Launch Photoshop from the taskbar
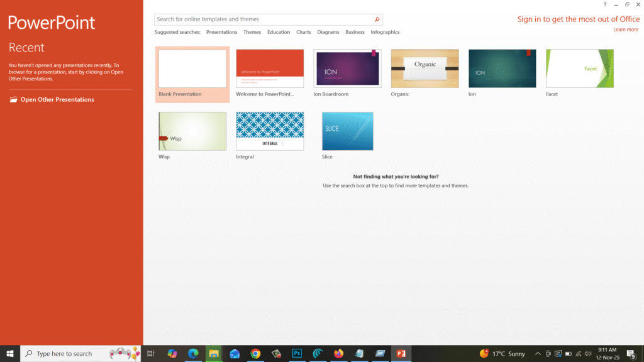The height and width of the screenshot is (362, 644). pos(296,353)
